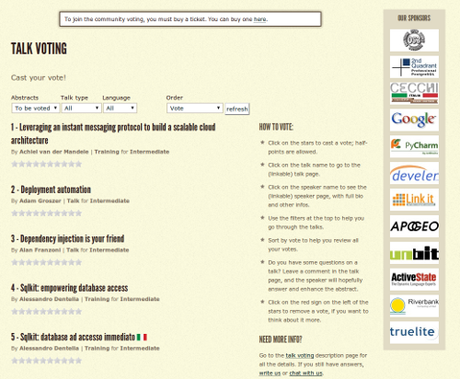The width and height of the screenshot is (460, 379).
Task: Follow the 'here' link to buy a ticket
Action: pos(260,19)
